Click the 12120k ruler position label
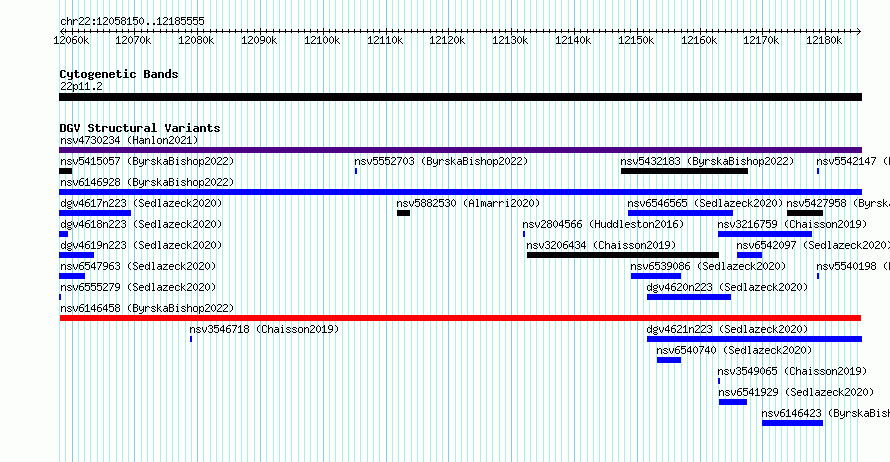 click(x=447, y=40)
